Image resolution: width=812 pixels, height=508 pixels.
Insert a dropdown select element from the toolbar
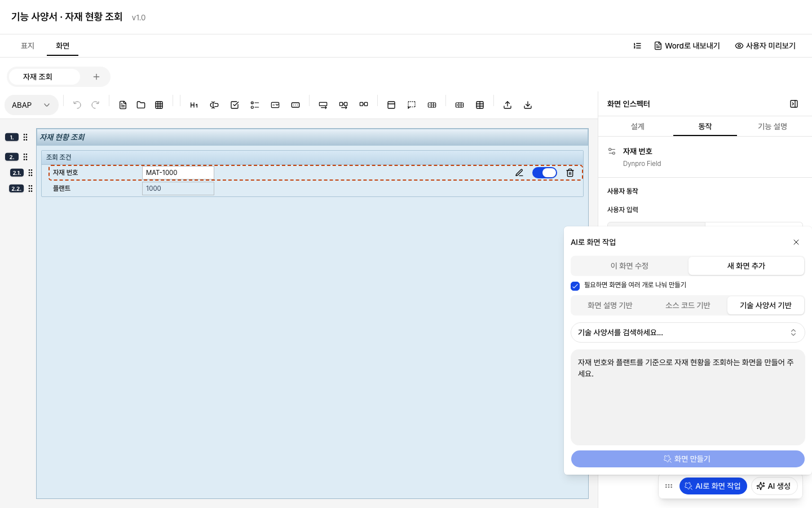pos(275,105)
